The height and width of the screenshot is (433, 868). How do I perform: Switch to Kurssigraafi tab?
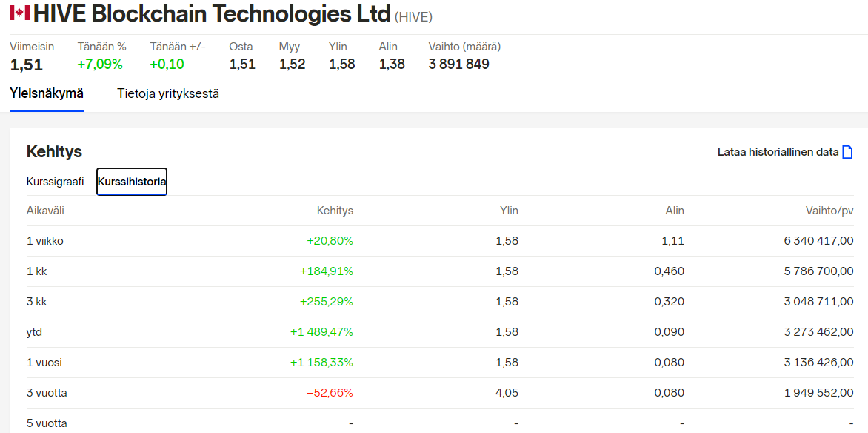(x=56, y=182)
